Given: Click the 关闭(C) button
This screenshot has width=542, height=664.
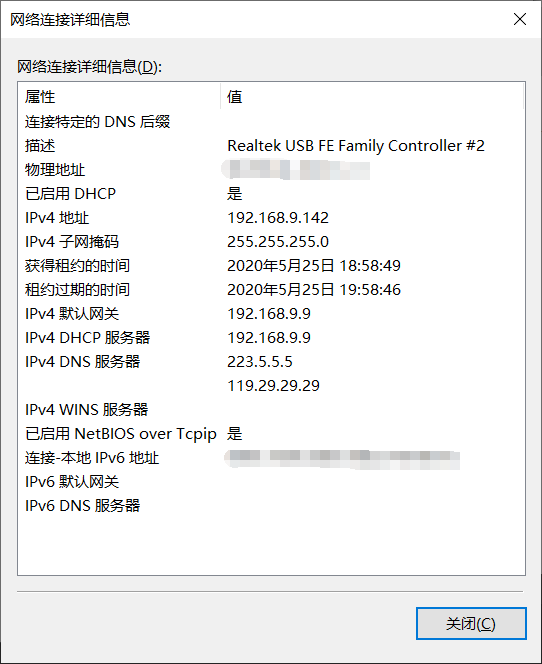Looking at the screenshot, I should pyautogui.click(x=471, y=623).
